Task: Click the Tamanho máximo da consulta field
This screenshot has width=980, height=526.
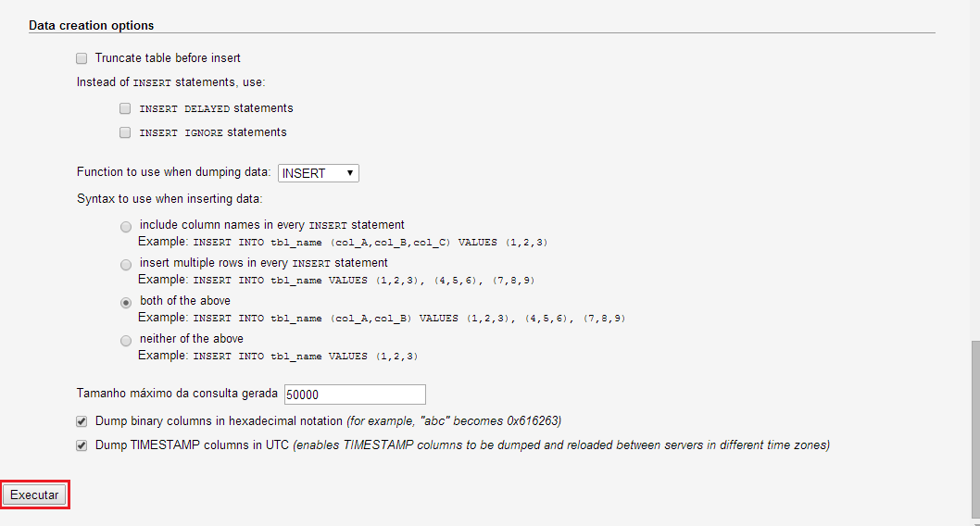Action: [355, 394]
